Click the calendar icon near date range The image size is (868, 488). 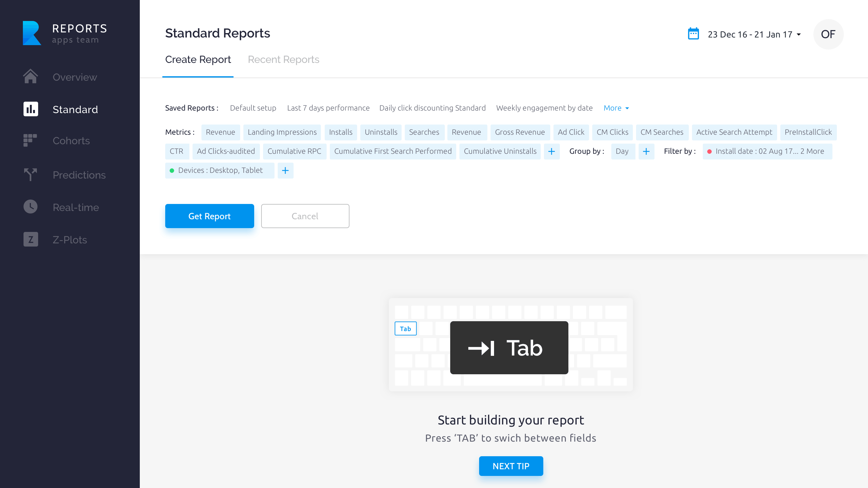[x=693, y=34]
